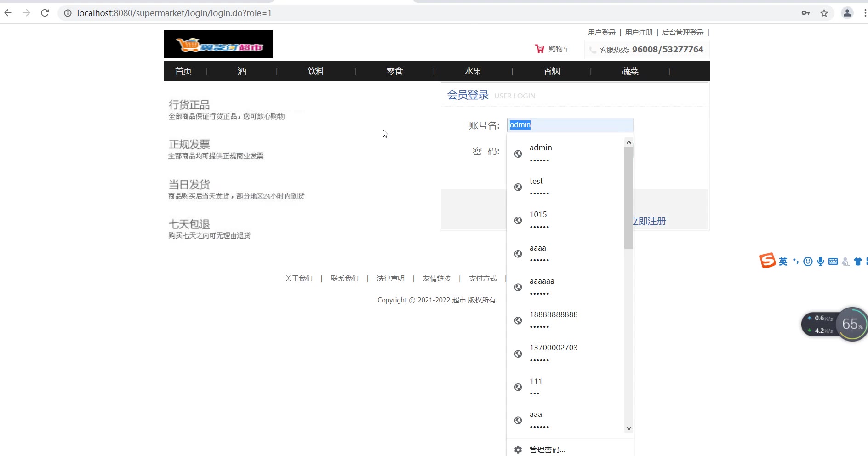The width and height of the screenshot is (868, 456).
Task: Click the 立即注册 register link
Action: [649, 221]
